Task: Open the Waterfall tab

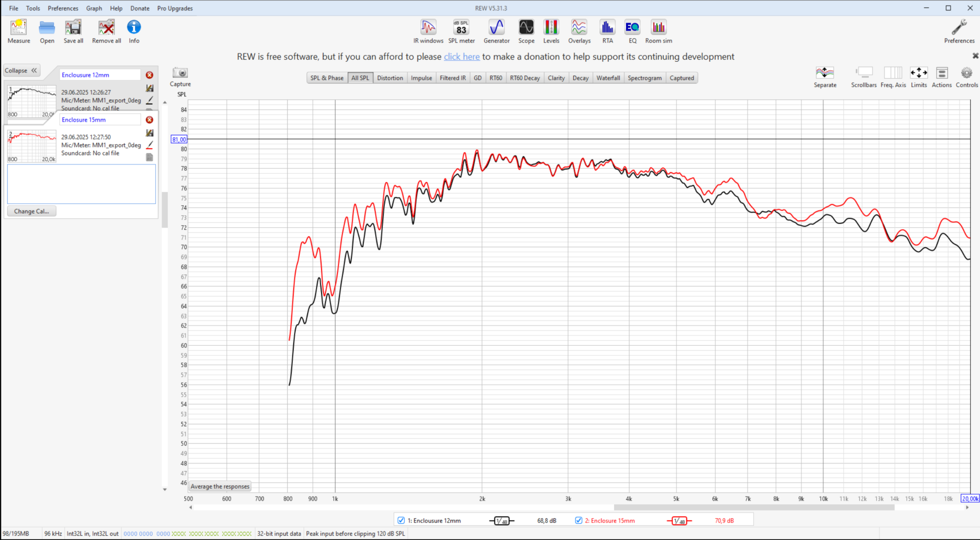Action: click(608, 78)
